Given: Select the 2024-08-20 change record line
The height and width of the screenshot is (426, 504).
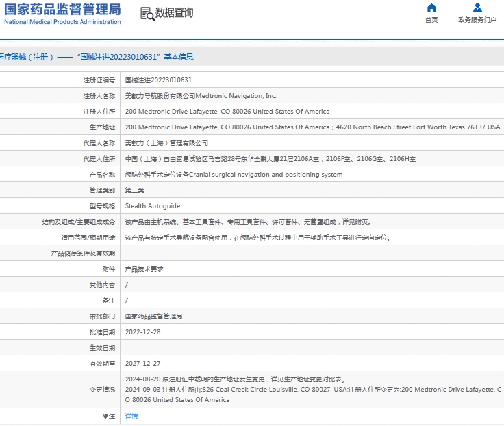Looking at the screenshot, I should (236, 379).
